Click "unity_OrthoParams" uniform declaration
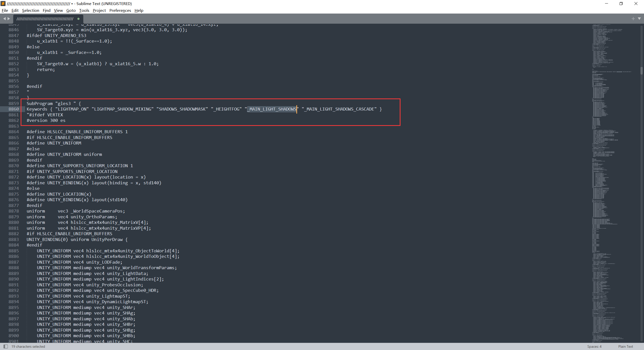This screenshot has width=644, height=350. (x=72, y=217)
